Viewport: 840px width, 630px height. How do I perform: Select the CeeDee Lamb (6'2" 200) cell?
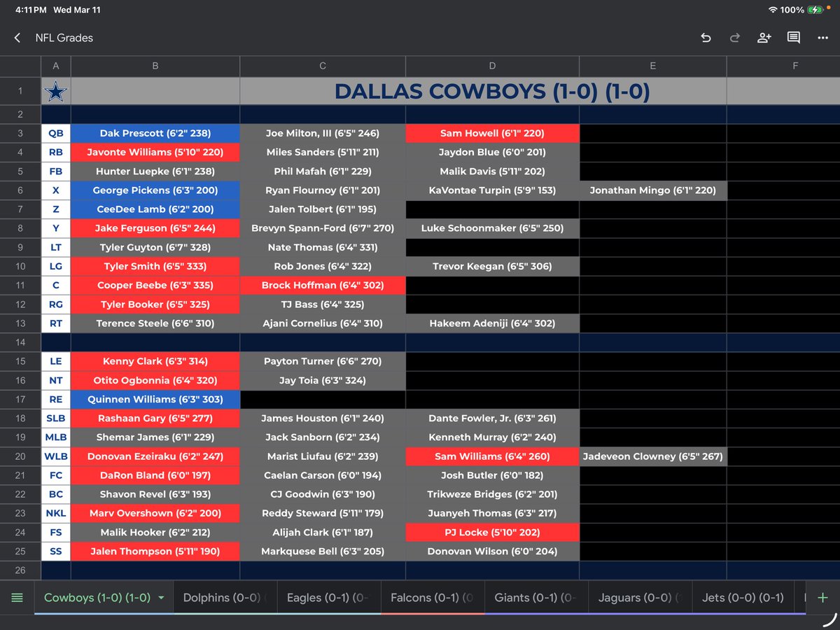[155, 209]
